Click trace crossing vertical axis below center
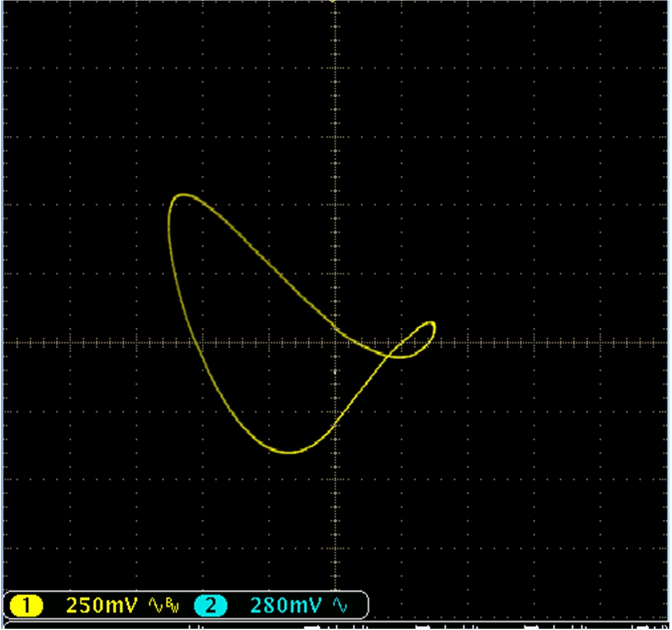Screen dimensions: 672x630 tap(334, 426)
